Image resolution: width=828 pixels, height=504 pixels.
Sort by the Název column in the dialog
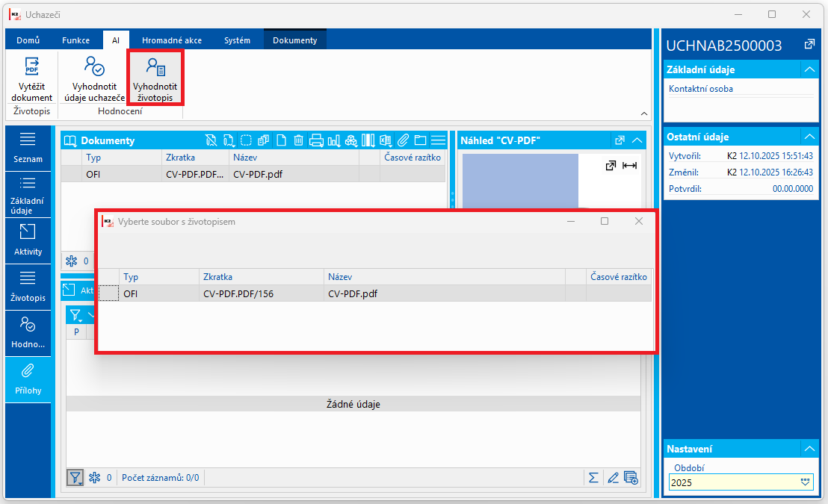click(x=444, y=276)
